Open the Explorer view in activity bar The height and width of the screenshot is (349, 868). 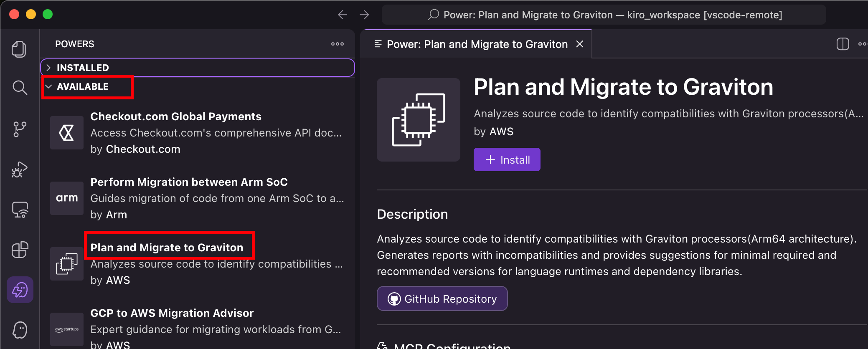pyautogui.click(x=19, y=49)
